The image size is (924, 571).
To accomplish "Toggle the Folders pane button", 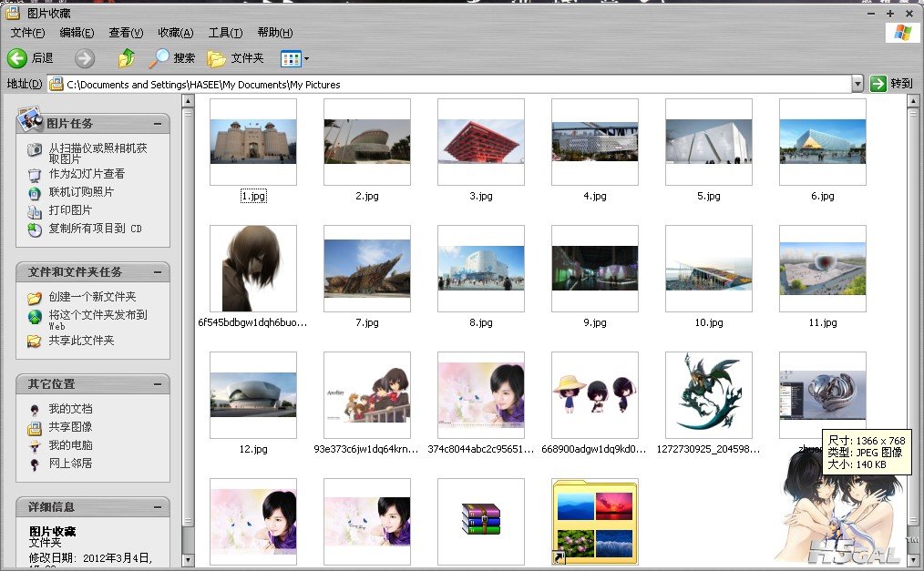I will [235, 58].
